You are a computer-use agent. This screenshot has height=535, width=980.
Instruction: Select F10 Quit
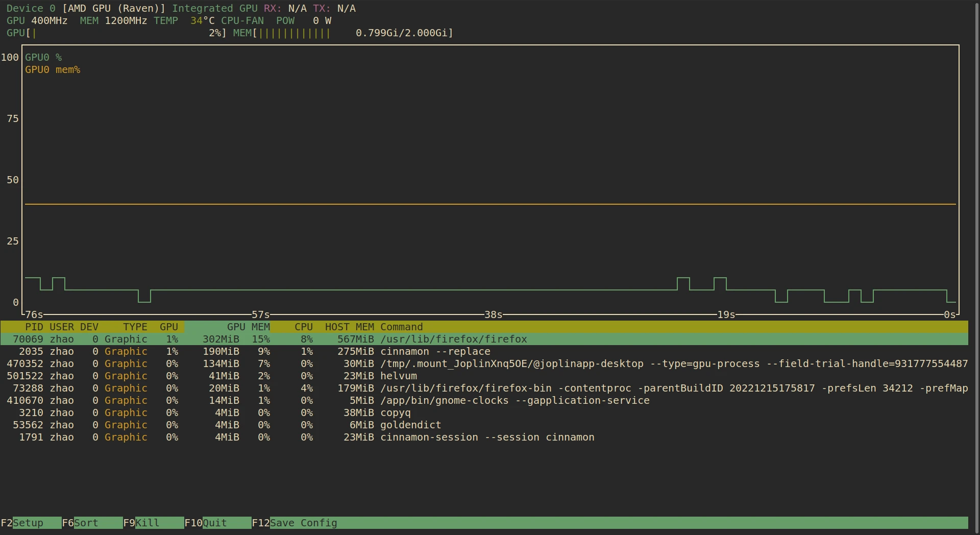click(217, 523)
